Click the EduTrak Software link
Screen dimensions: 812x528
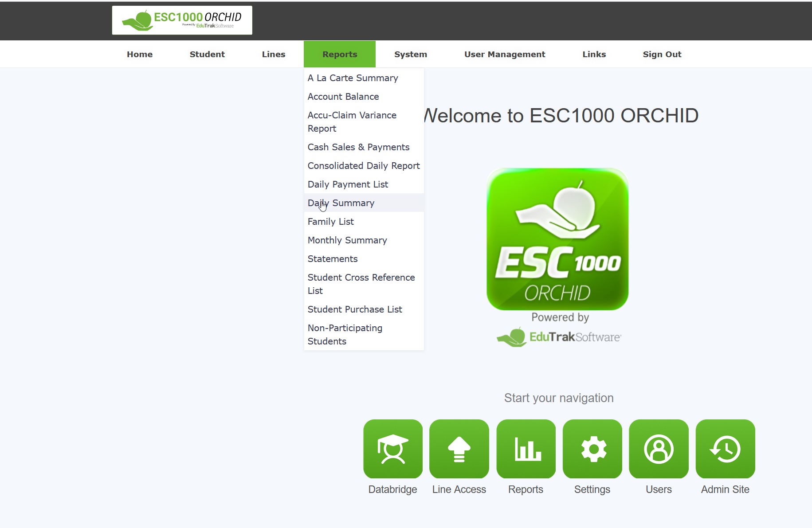pos(560,337)
